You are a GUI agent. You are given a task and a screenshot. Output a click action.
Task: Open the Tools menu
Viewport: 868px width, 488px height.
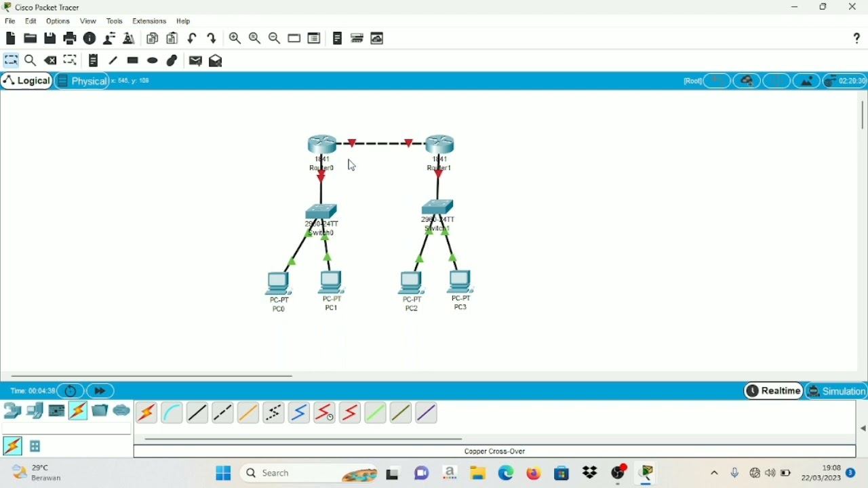click(115, 21)
